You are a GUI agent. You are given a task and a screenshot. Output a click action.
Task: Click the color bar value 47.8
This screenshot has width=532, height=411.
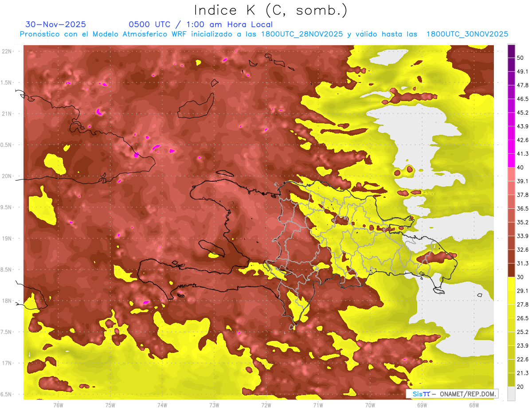(x=523, y=85)
